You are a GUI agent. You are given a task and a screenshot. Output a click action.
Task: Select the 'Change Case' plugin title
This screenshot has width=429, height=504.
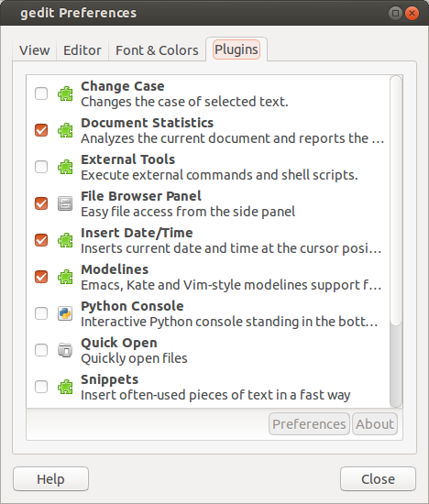click(123, 86)
